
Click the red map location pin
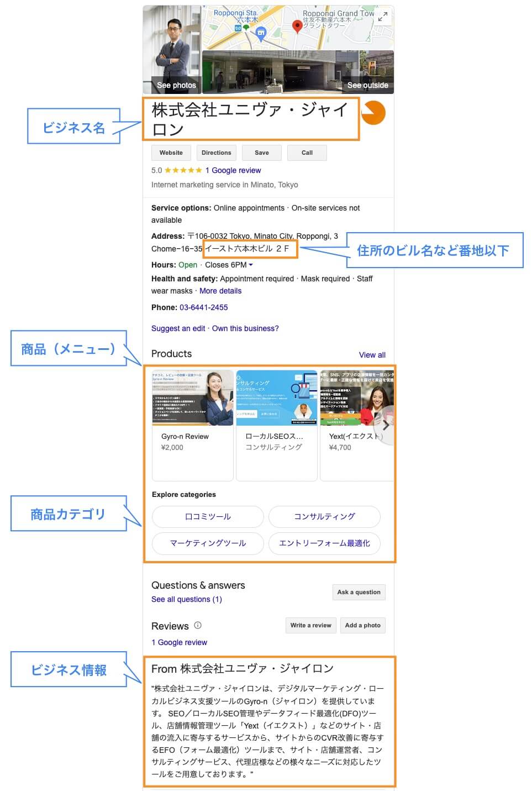click(x=297, y=26)
